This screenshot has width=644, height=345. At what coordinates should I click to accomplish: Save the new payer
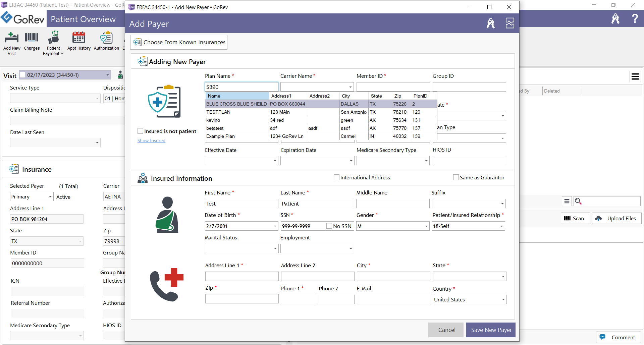click(490, 330)
